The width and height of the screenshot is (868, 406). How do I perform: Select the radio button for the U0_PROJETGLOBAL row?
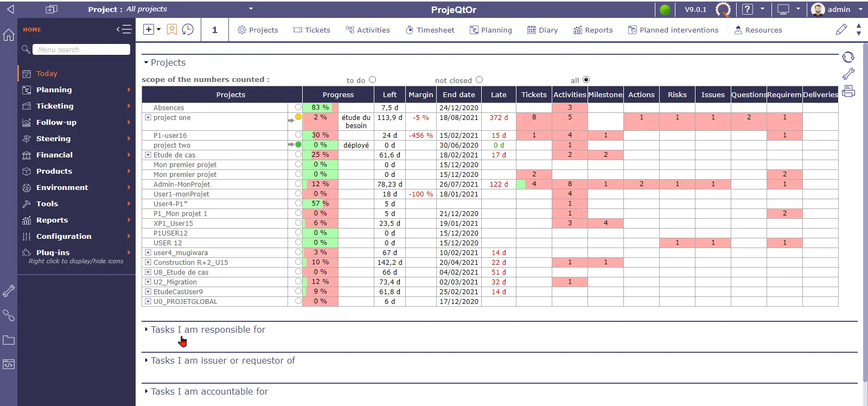[298, 301]
